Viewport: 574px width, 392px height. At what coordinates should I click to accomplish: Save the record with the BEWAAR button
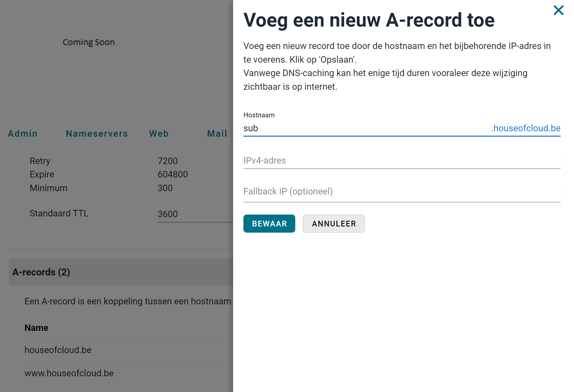(x=269, y=224)
